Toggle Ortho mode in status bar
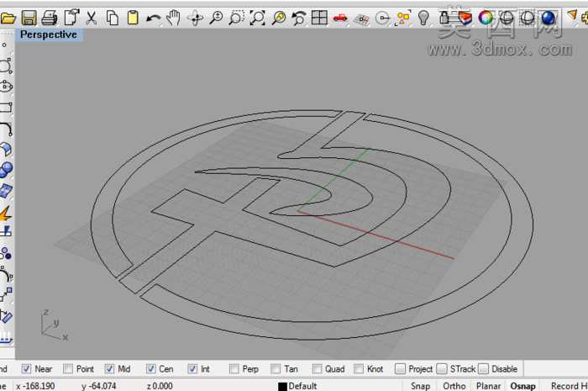This screenshot has height=391, width=588. [454, 386]
